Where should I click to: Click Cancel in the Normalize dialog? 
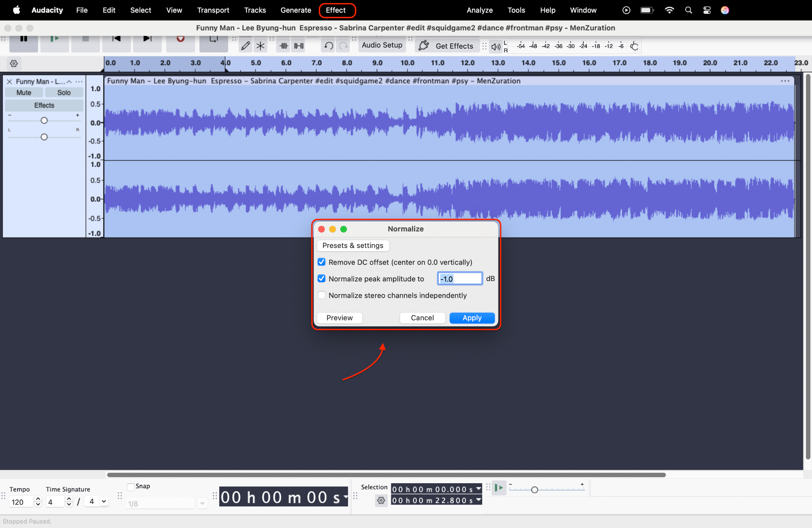coord(422,318)
